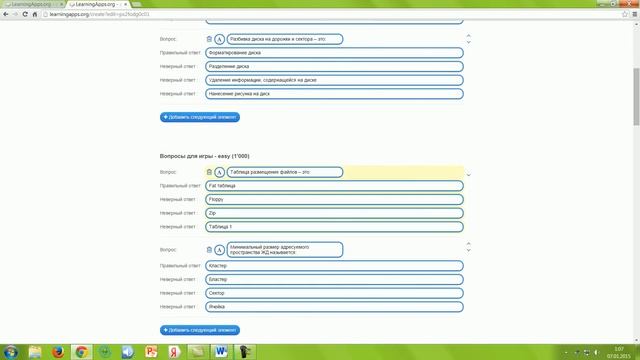This screenshot has height=360, width=640.
Task: Delete the 'Таблица размещения файлов' question
Action: click(209, 172)
